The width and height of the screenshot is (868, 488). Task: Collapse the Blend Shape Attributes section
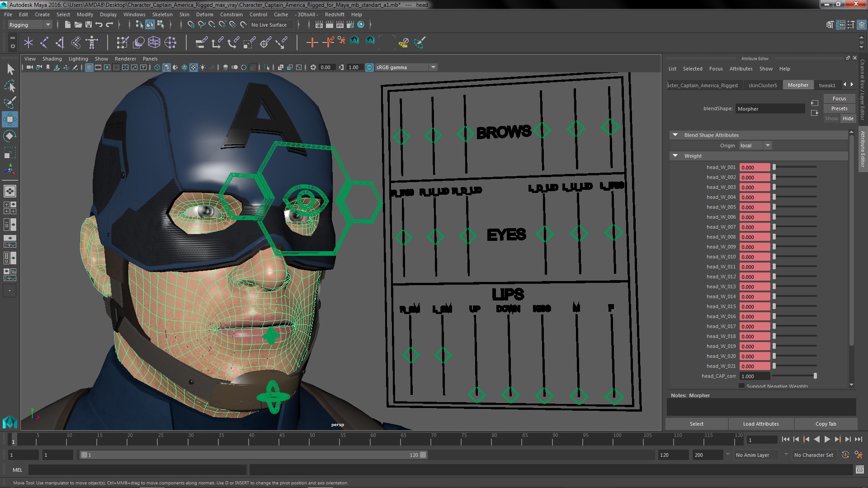coord(675,135)
